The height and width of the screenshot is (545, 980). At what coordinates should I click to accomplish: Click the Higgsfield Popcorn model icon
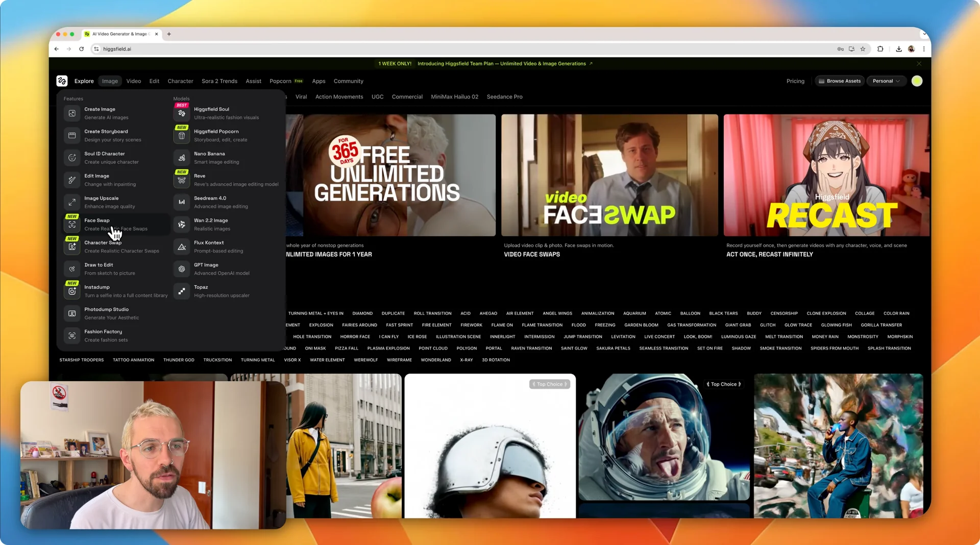tap(182, 136)
